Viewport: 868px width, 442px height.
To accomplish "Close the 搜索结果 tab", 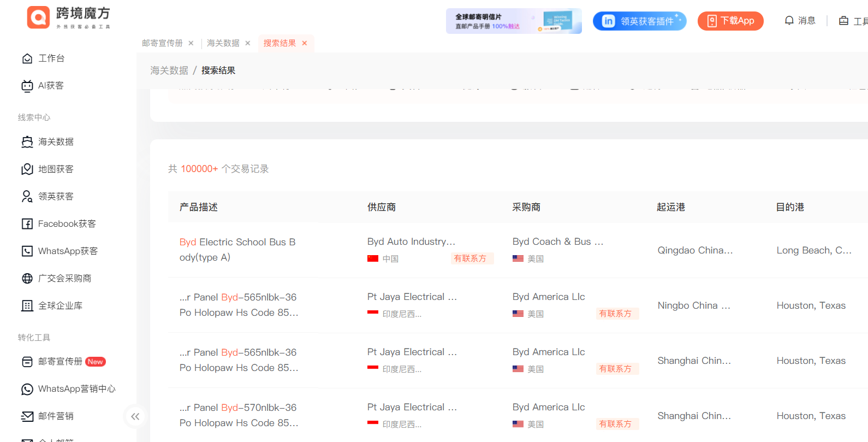I will [305, 43].
